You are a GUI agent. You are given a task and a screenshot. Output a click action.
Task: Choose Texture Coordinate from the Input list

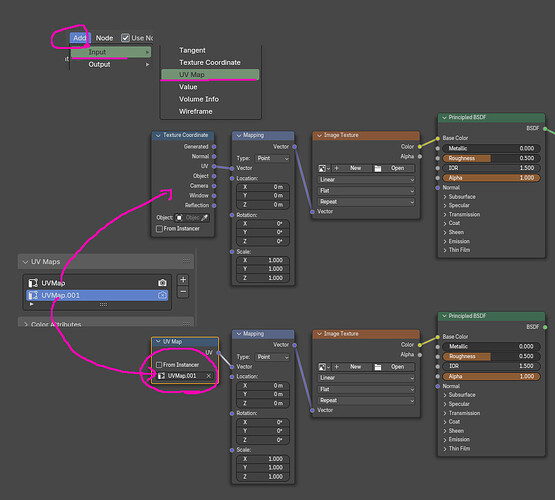coord(210,63)
